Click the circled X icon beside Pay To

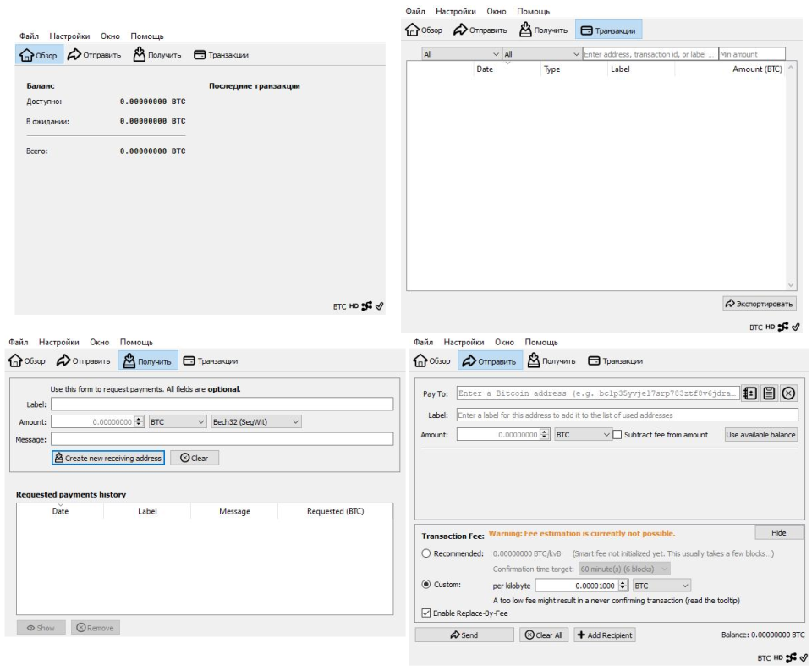pyautogui.click(x=790, y=394)
